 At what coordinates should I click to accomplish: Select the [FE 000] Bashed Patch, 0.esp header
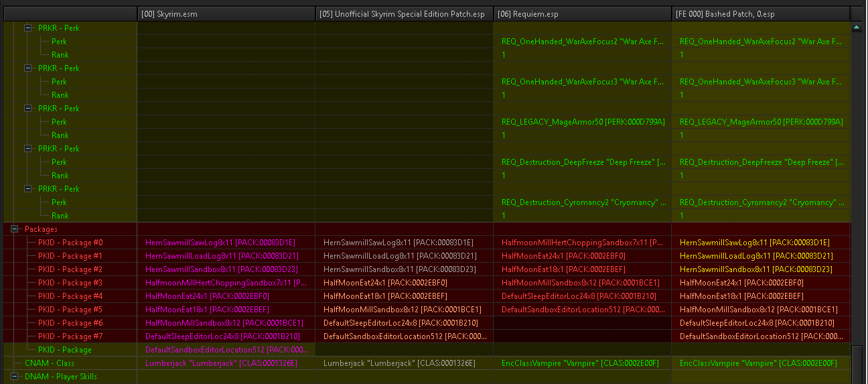tap(761, 13)
